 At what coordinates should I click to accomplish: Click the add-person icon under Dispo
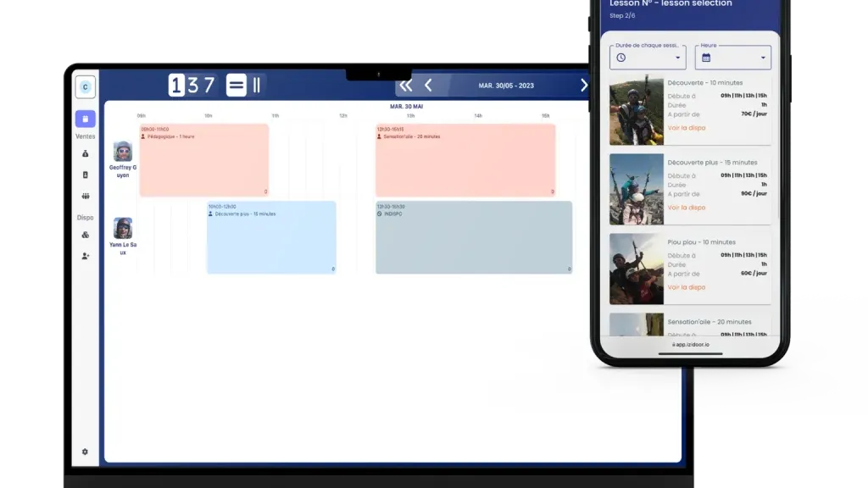pyautogui.click(x=85, y=256)
